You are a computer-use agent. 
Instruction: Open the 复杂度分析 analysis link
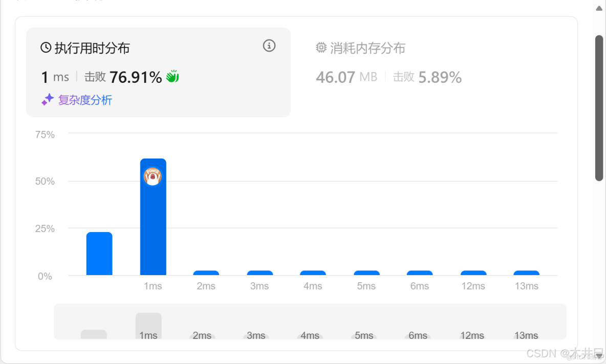pos(85,100)
